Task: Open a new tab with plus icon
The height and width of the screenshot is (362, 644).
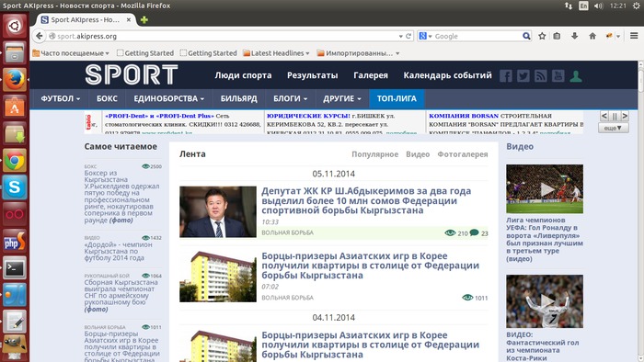Action: (144, 19)
